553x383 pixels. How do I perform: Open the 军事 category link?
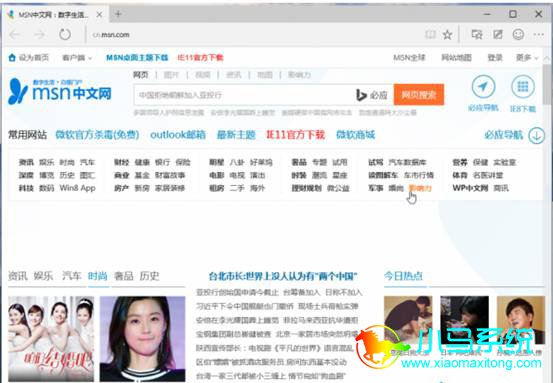(x=376, y=188)
